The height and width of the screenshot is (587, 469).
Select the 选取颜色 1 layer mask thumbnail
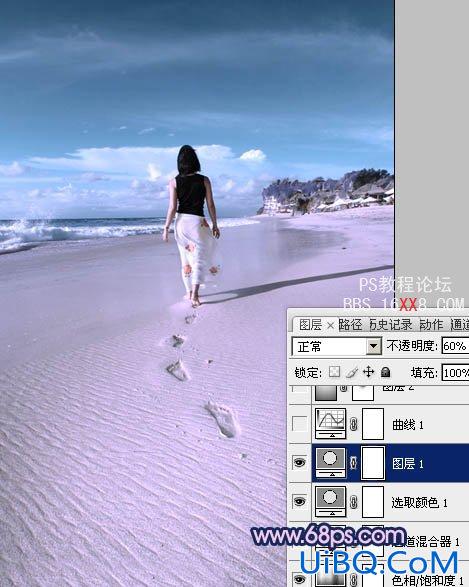(x=373, y=502)
